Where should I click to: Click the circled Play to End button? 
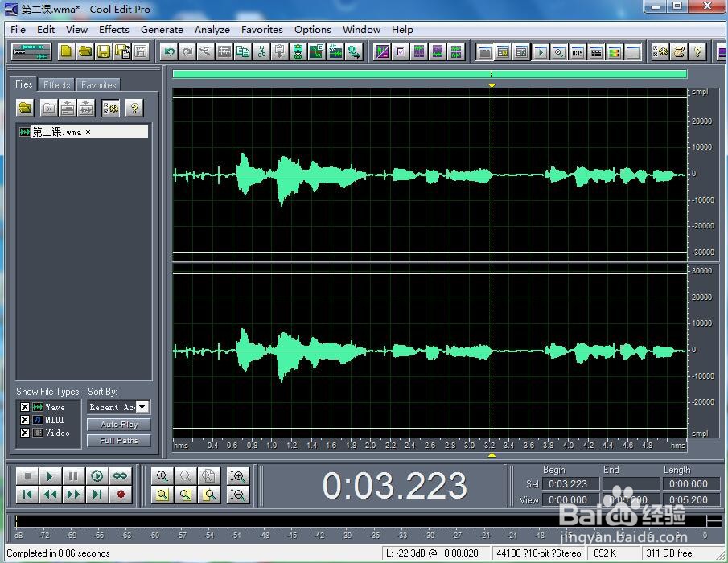pyautogui.click(x=97, y=476)
